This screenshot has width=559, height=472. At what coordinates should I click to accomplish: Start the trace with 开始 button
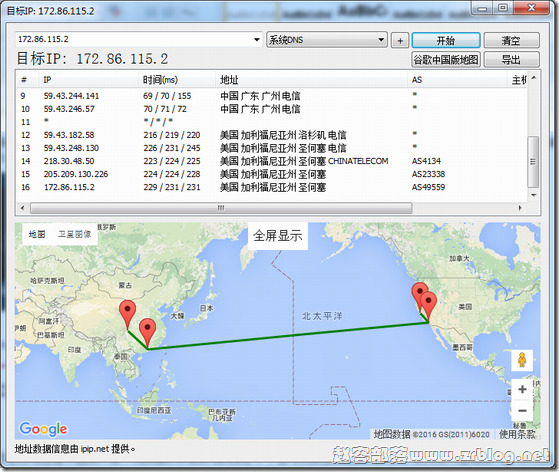click(446, 40)
